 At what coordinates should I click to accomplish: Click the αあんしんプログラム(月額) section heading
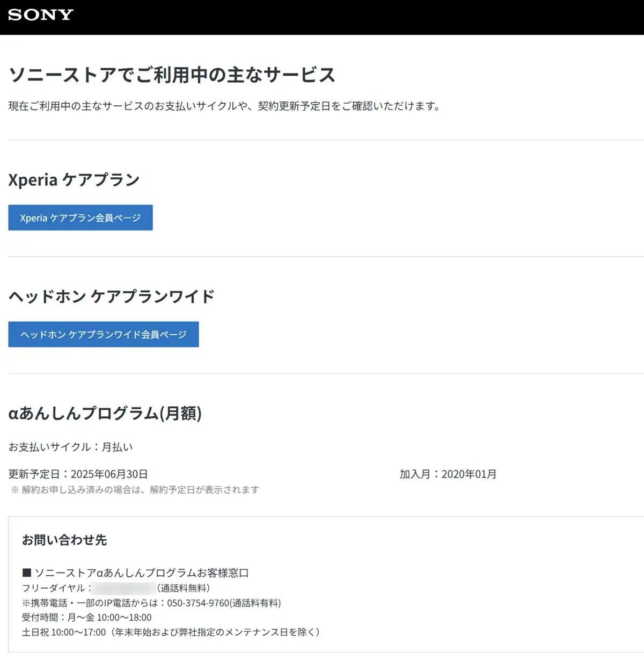(x=105, y=413)
